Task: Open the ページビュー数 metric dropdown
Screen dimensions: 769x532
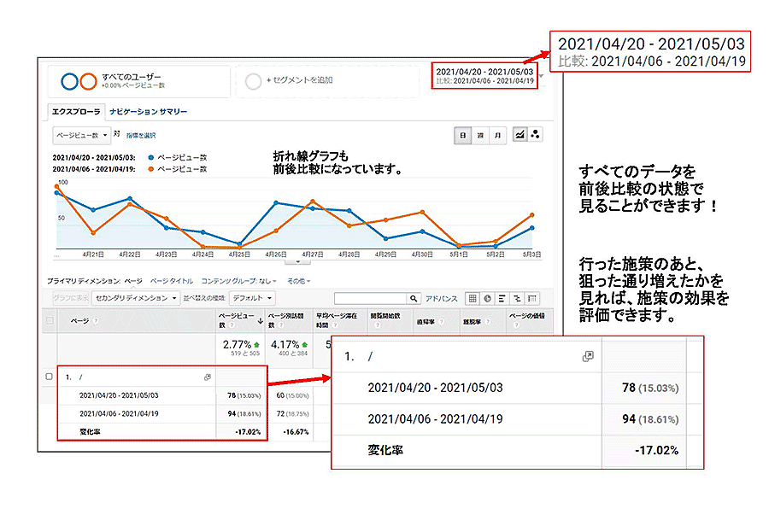Action: [82, 135]
